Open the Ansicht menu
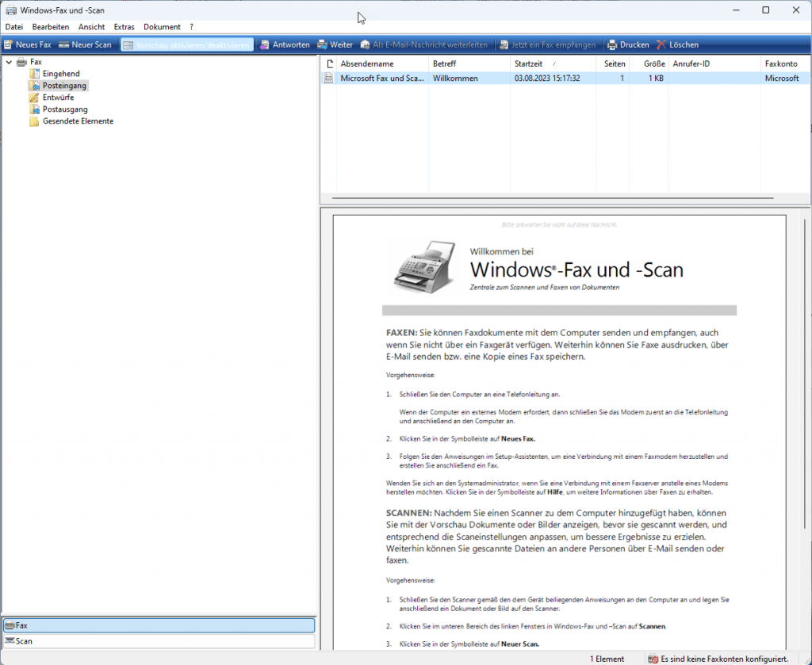Screen dimensions: 812x665 (x=91, y=26)
